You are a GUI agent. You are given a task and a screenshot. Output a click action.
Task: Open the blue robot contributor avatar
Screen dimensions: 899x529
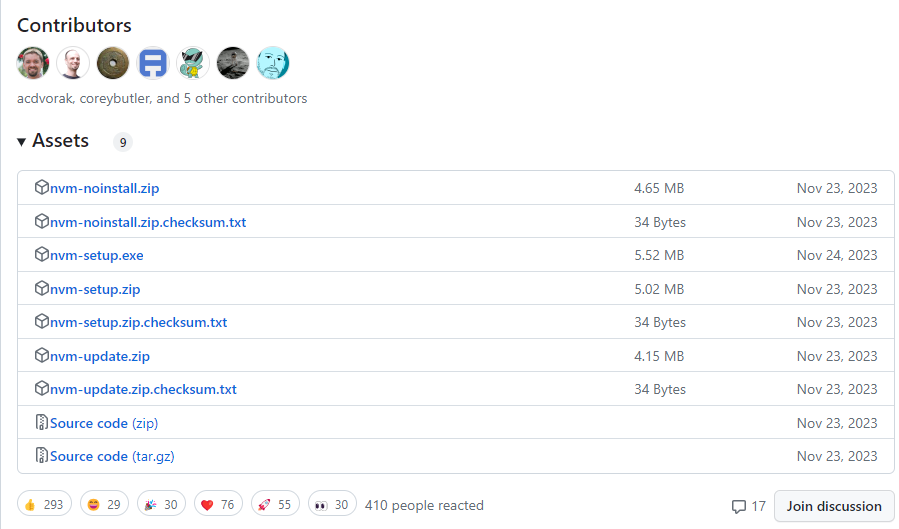coord(153,63)
